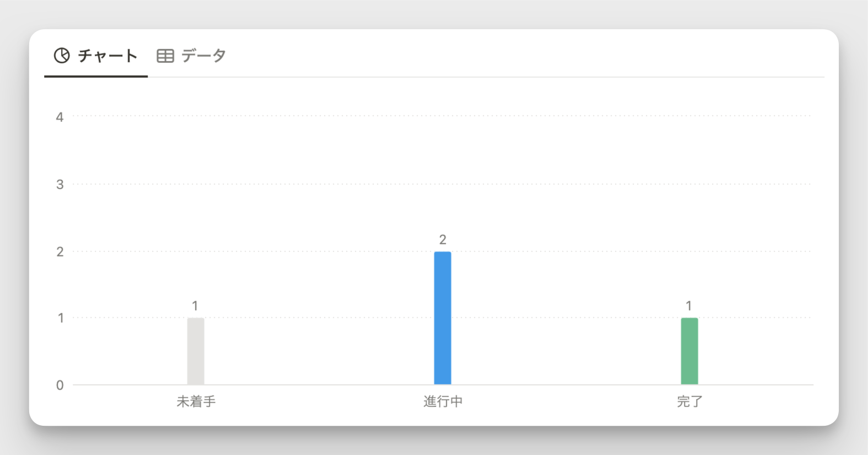This screenshot has height=455, width=868.
Task: Click the y-axis label 4
Action: 60,117
